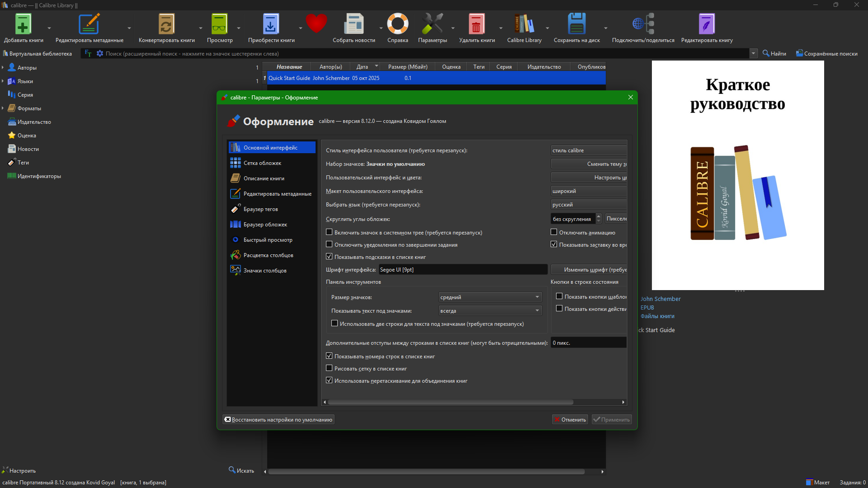Click the settings panel horizontal scrollbar
868x488 pixels.
coord(450,402)
